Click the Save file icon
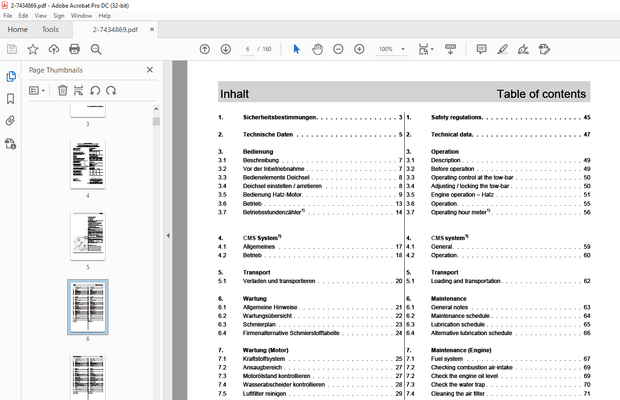This screenshot has width=620, height=400. (x=12, y=49)
